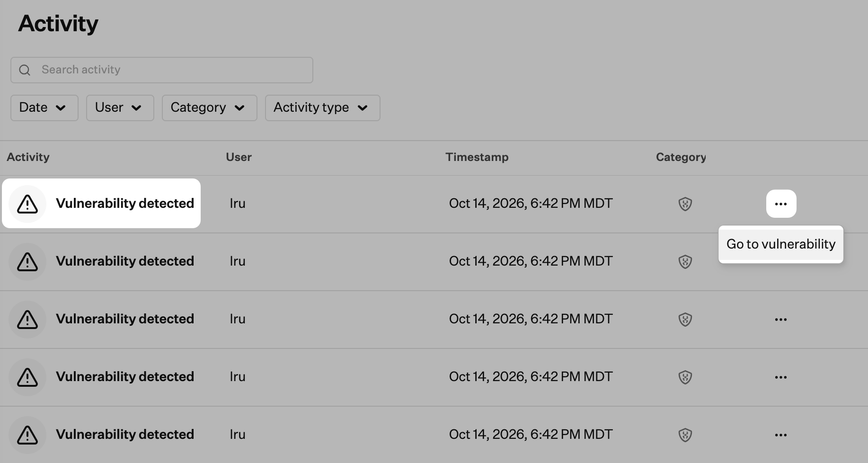Open the three-dot menu in the third row
The image size is (868, 463).
tap(781, 320)
